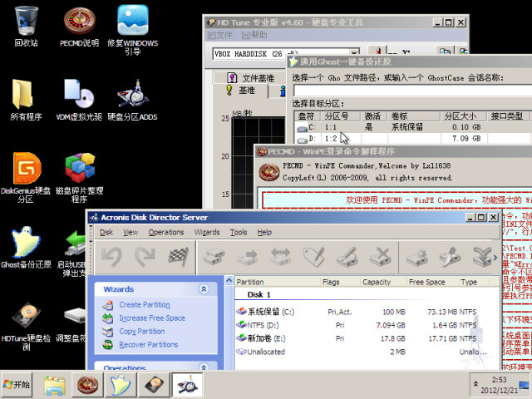Click the 分区大小 column header in Ghost

464,116
